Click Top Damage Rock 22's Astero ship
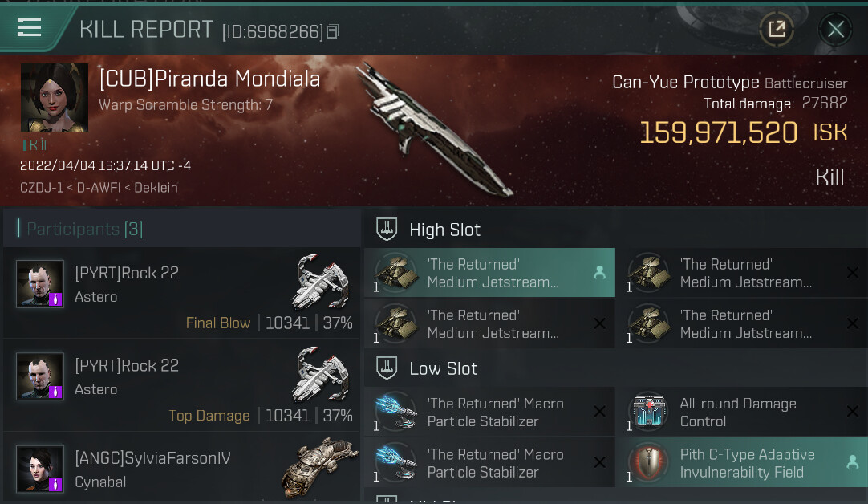This screenshot has width=868, height=504. [321, 374]
